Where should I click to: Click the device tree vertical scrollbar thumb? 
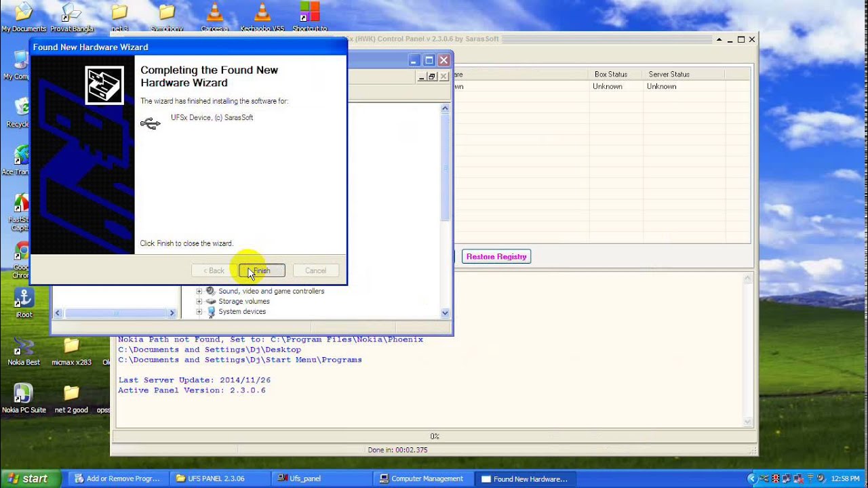click(x=445, y=168)
